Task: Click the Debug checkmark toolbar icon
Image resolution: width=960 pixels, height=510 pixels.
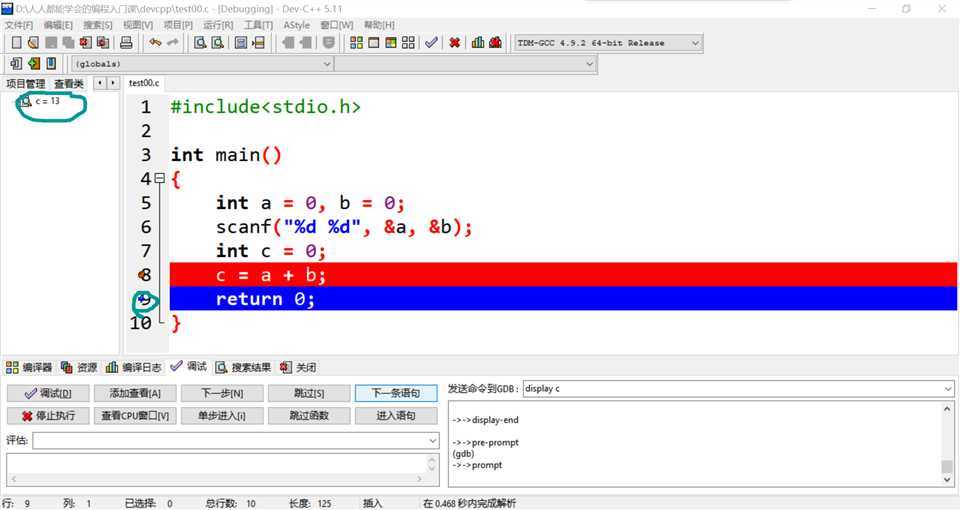Action: pos(432,42)
